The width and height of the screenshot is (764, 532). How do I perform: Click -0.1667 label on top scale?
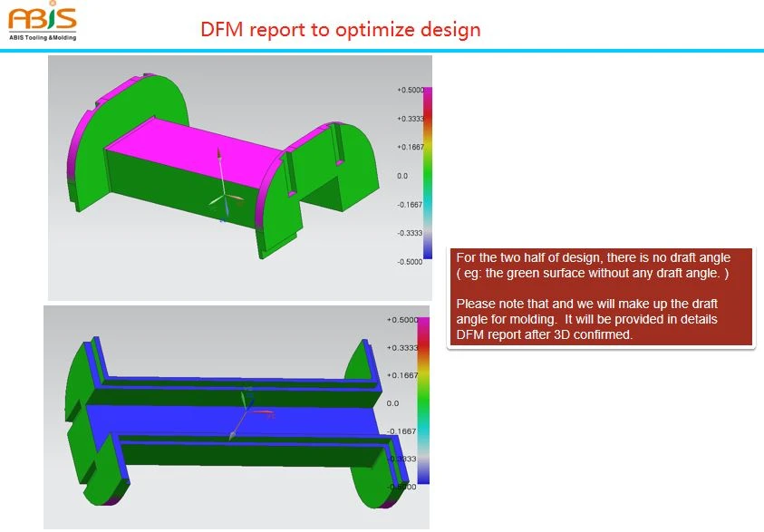tap(410, 205)
